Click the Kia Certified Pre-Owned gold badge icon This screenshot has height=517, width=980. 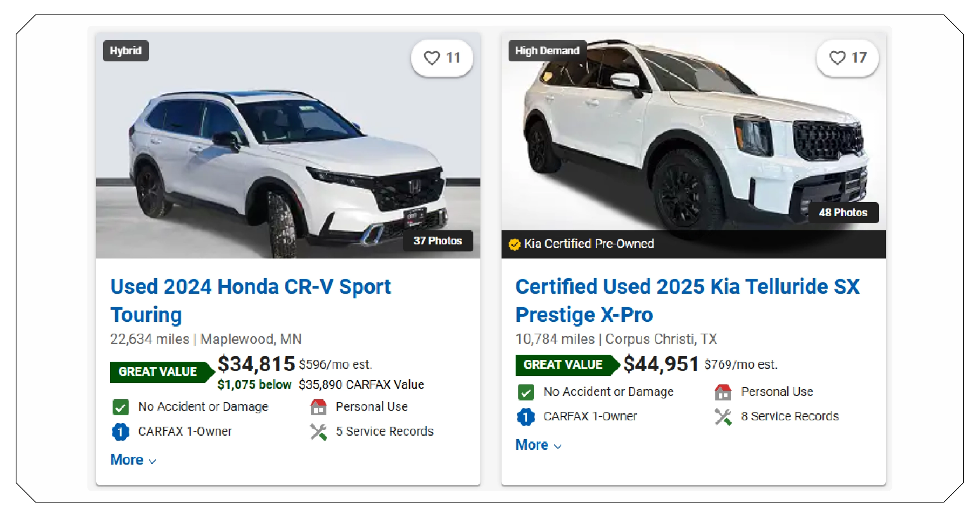click(x=515, y=244)
